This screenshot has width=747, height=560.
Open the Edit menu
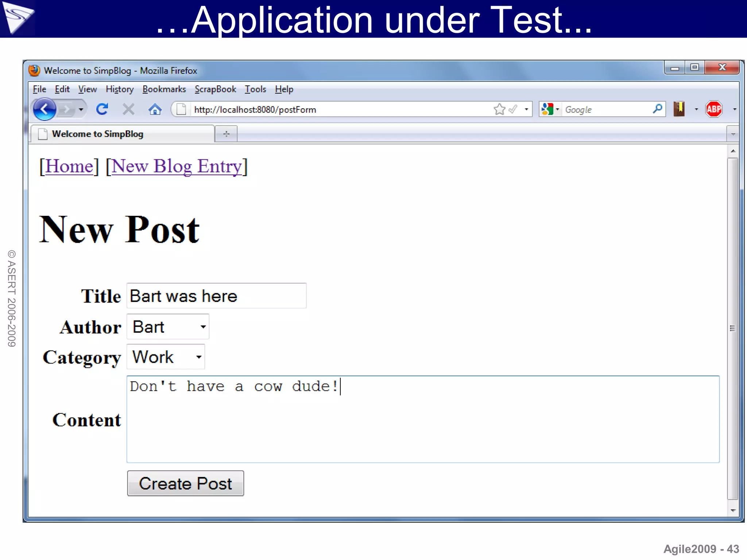click(x=62, y=89)
